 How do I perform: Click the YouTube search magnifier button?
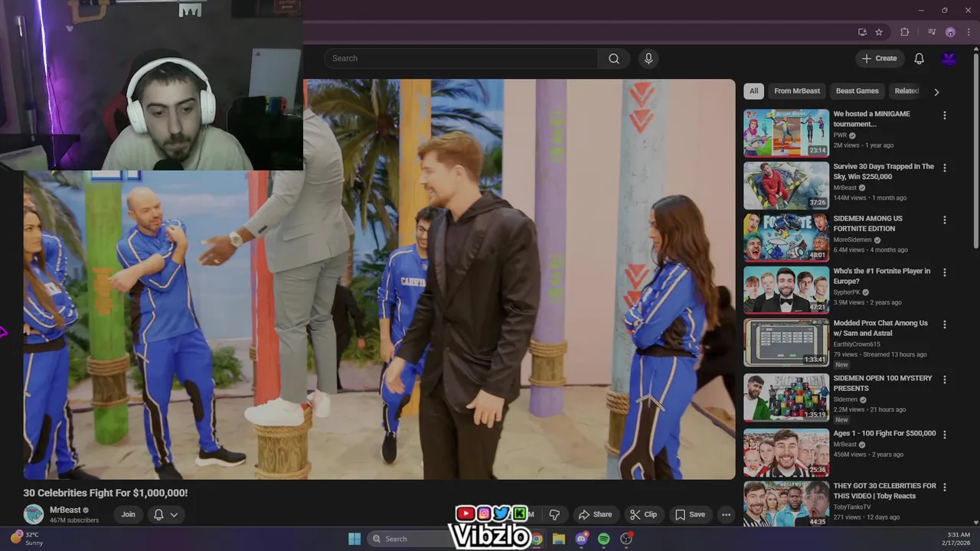614,59
